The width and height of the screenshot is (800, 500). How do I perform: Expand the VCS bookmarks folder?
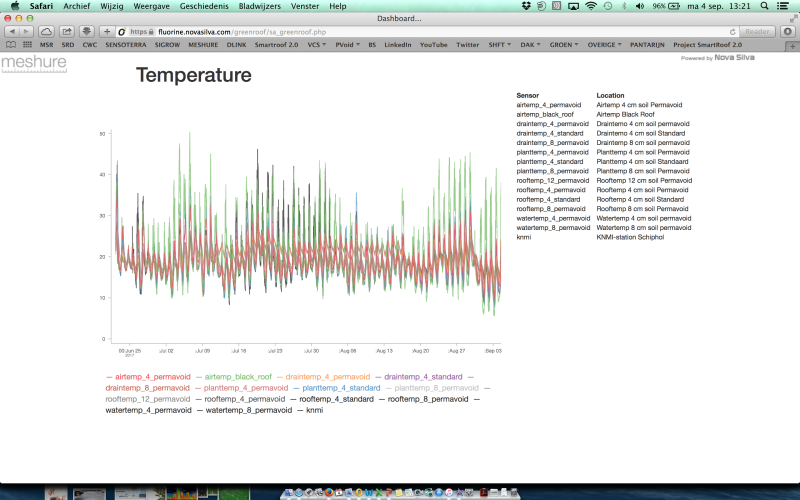pyautogui.click(x=316, y=45)
